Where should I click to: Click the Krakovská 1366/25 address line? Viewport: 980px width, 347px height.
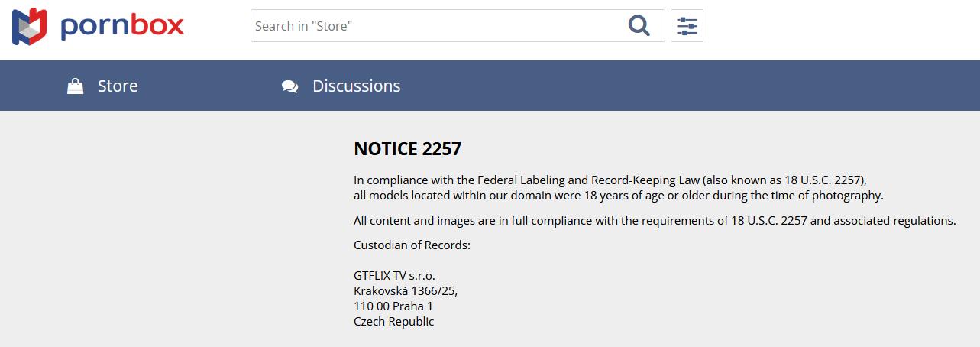(x=405, y=290)
